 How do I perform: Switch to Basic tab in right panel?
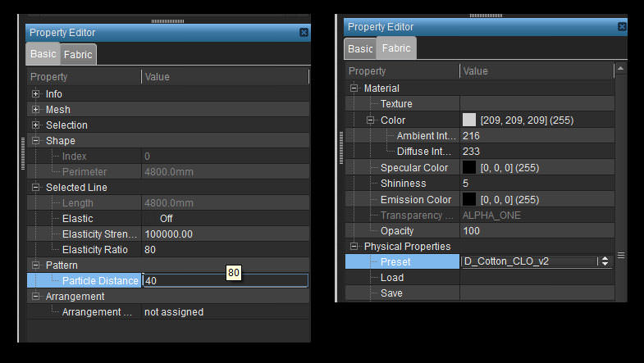[x=360, y=49]
